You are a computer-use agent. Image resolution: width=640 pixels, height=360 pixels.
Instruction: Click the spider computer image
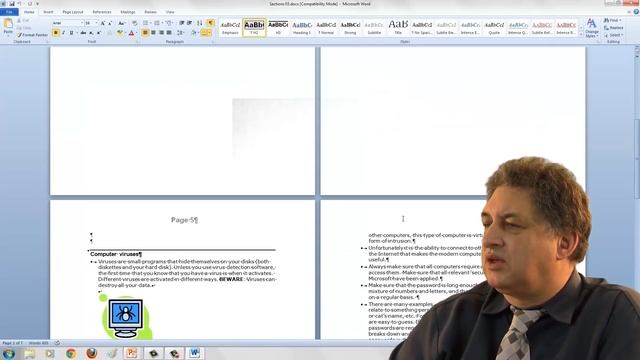(x=125, y=317)
